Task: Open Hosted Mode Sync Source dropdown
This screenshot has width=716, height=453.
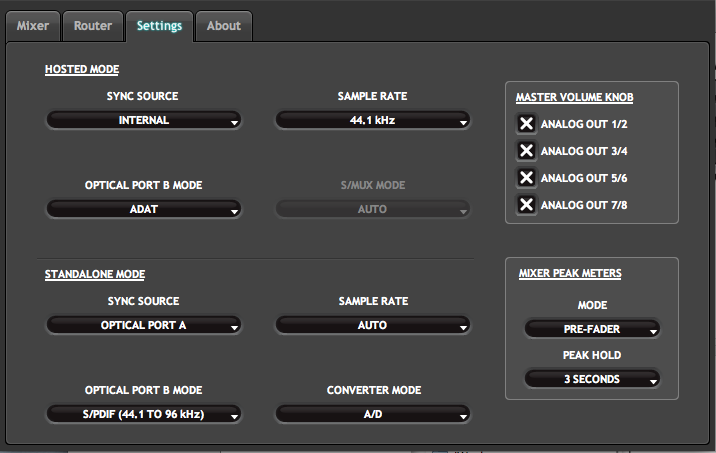Action: [x=144, y=121]
